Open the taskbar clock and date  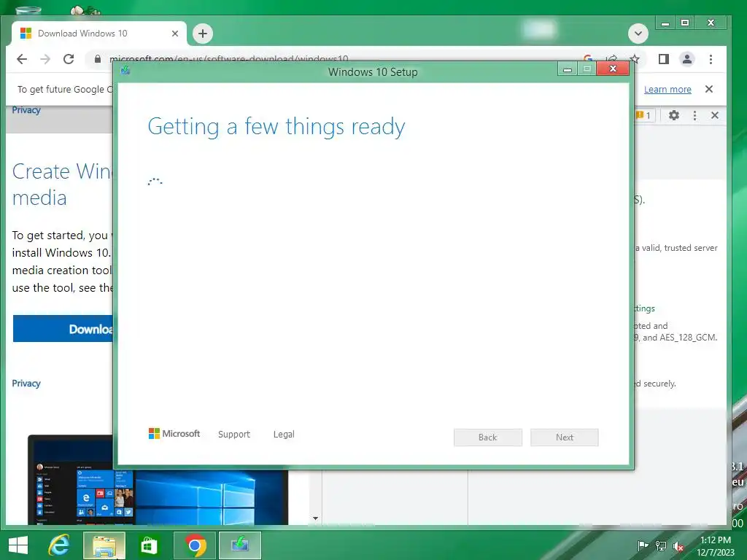(716, 545)
